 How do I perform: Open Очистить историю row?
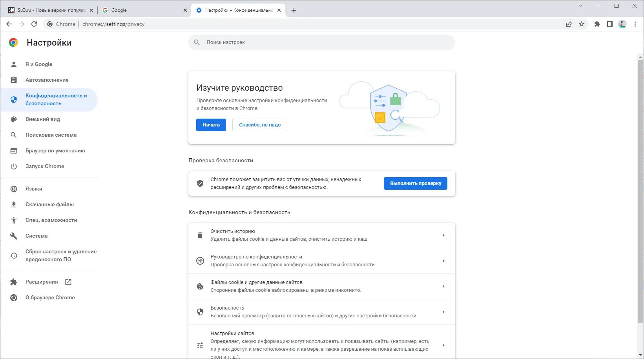322,235
